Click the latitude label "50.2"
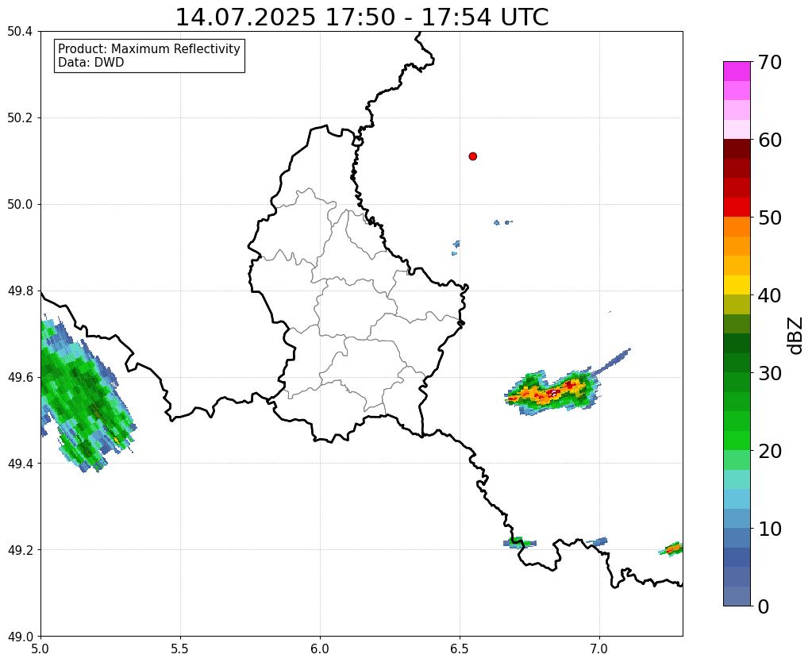Image resolution: width=812 pixels, height=662 pixels. 20,118
